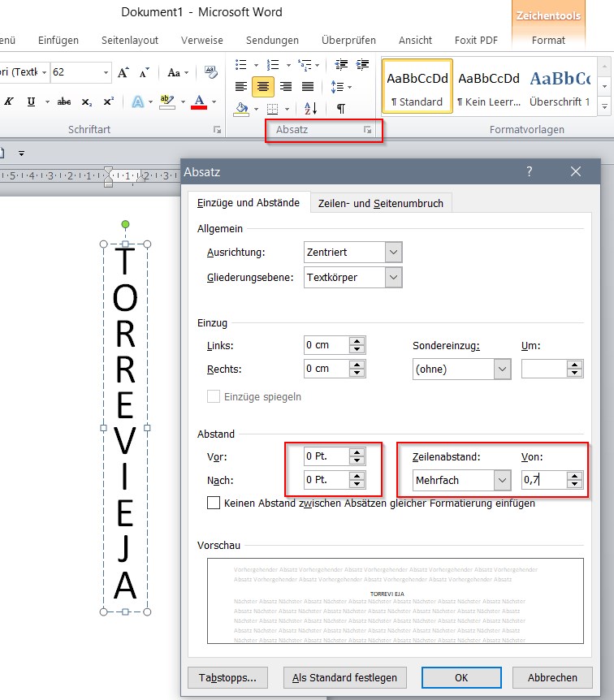Click the strikethrough (abc) icon
Viewport: 614px width, 700px height.
click(x=64, y=102)
